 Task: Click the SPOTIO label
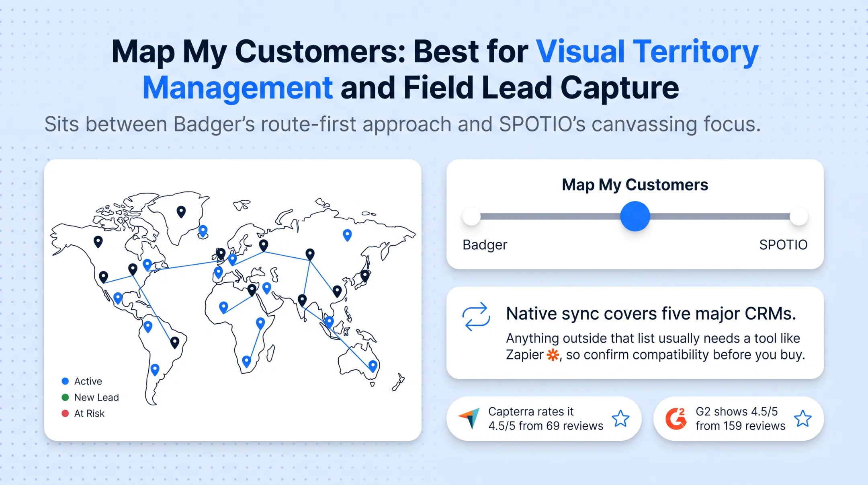click(x=783, y=245)
